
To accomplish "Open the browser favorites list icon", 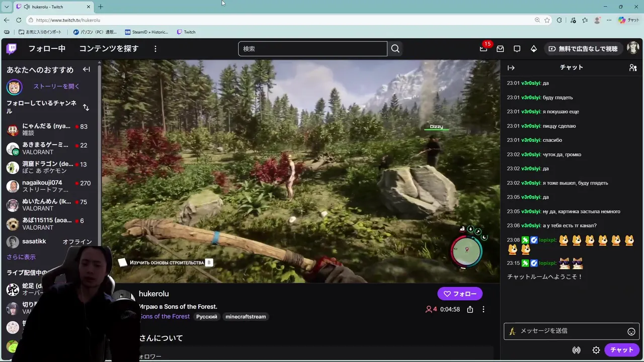I will coord(585,20).
